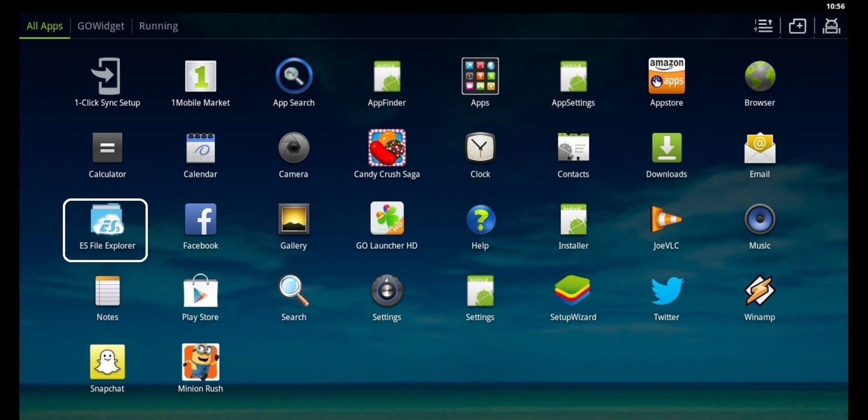868x420 pixels.
Task: Click the Android robot toolbar icon
Action: [831, 26]
